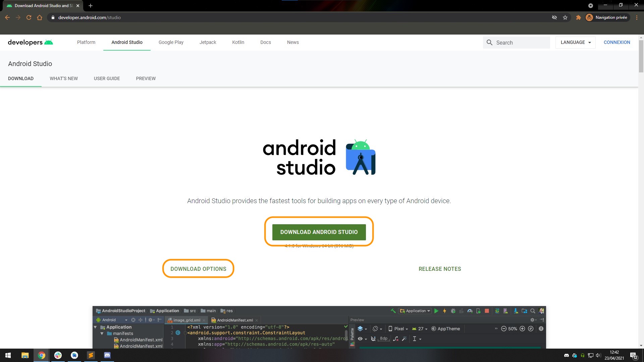This screenshot has height=362, width=644.
Task: Click the developers Android logo
Action: click(x=31, y=42)
